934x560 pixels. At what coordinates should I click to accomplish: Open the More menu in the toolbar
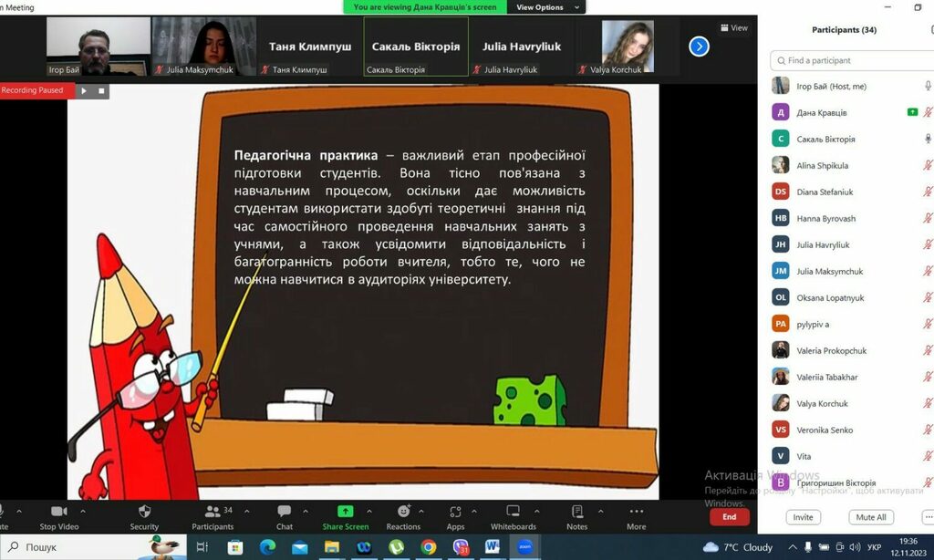pos(636,512)
